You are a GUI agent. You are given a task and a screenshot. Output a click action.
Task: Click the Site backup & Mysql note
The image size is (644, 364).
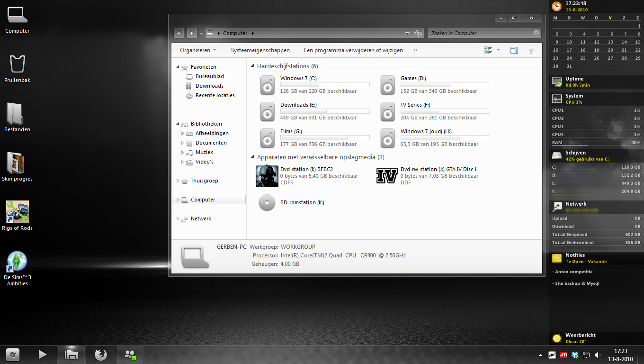pyautogui.click(x=577, y=283)
